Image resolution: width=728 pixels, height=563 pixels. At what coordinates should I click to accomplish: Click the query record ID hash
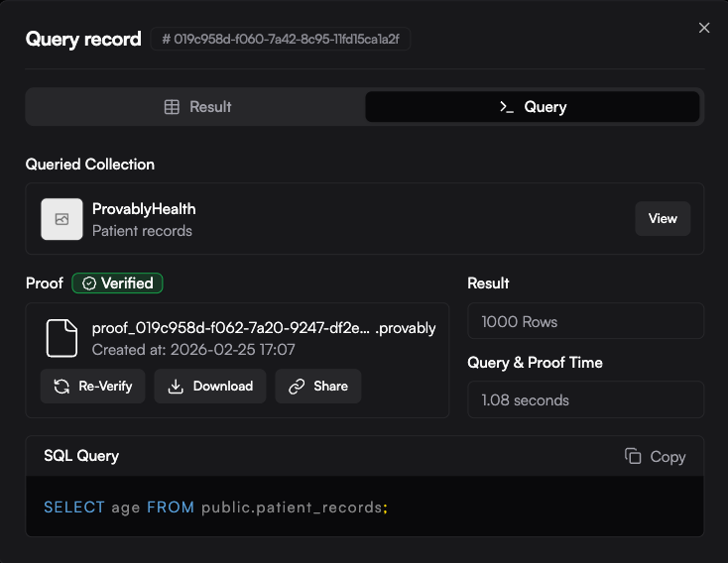(x=282, y=40)
